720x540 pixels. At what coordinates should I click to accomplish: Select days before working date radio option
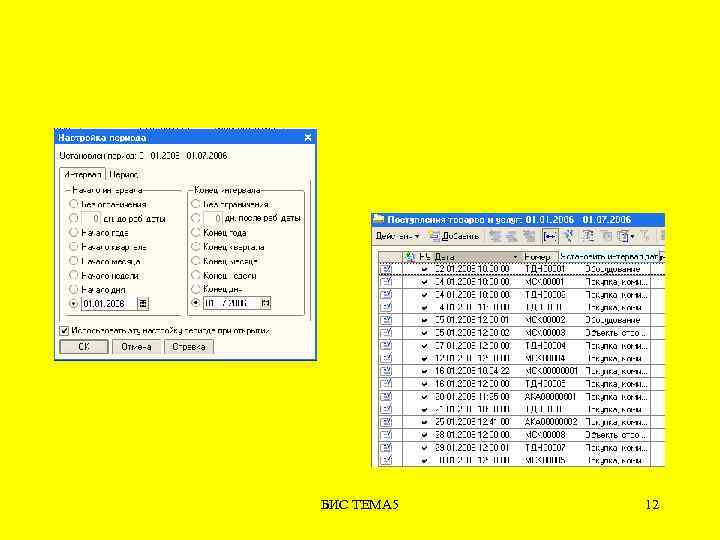pos(73,218)
